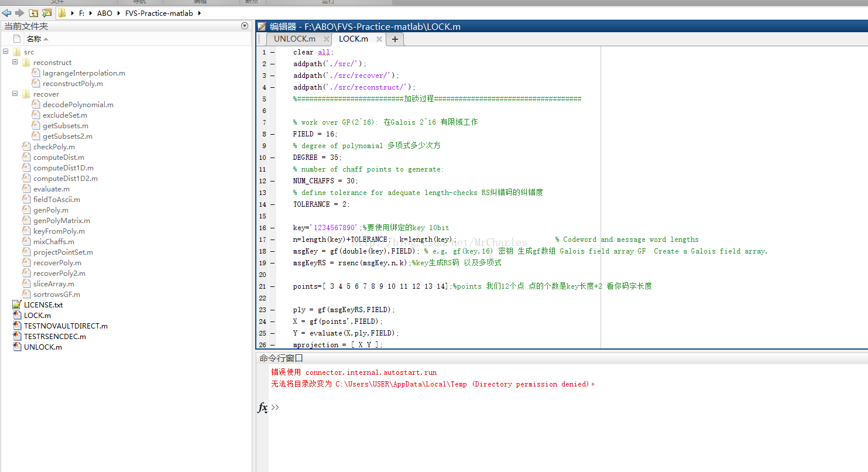Click reconstructPoly.m file icon
Image resolution: width=868 pixels, height=472 pixels.
click(x=36, y=83)
